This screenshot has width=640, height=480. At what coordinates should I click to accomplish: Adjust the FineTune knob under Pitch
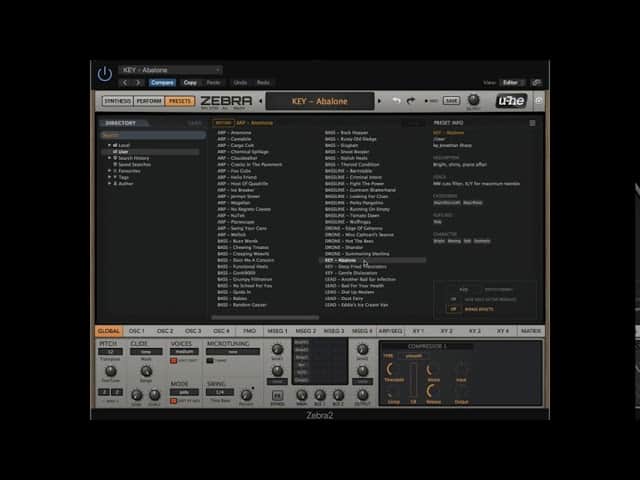(x=110, y=371)
